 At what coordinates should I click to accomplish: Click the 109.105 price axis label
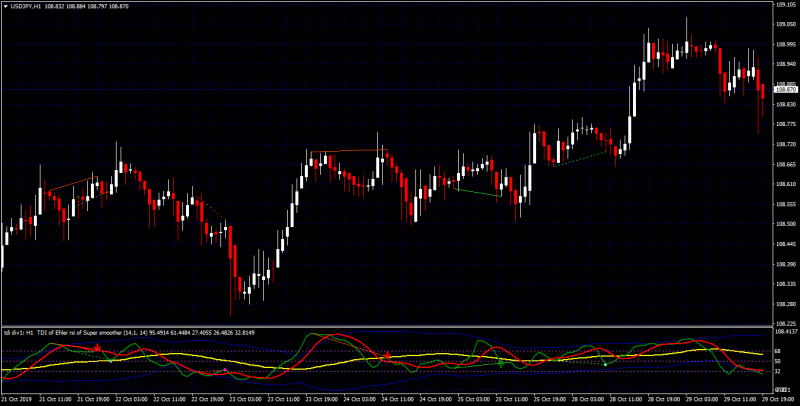pos(786,5)
